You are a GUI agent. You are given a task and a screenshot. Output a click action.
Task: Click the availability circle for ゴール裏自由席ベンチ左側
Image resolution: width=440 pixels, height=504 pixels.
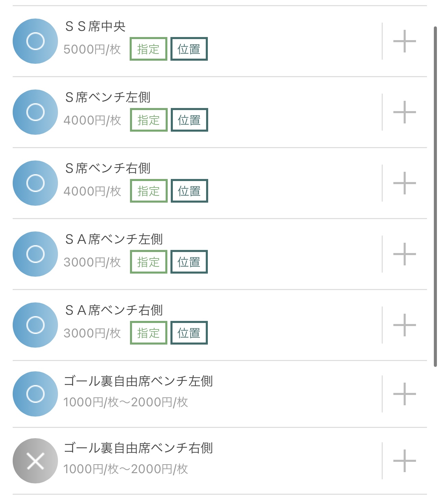(x=35, y=394)
